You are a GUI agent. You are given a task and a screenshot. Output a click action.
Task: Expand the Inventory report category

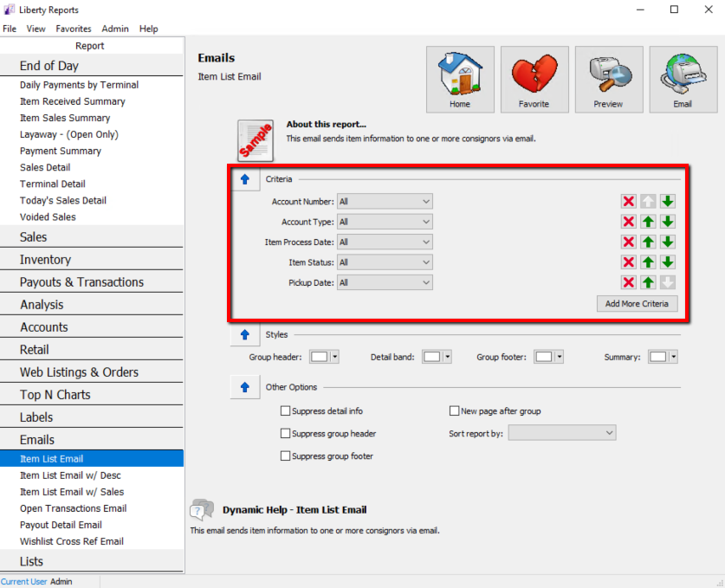tap(92, 260)
